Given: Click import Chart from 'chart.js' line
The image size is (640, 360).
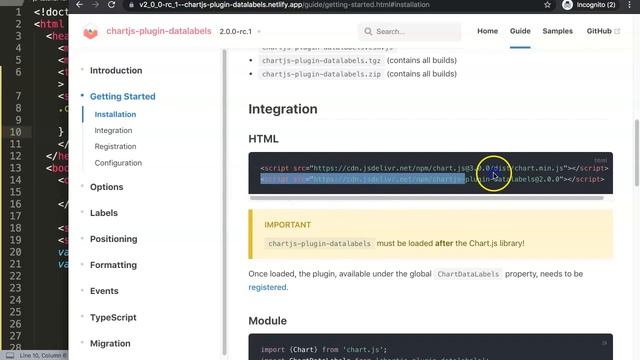Looking at the screenshot, I should tap(324, 350).
